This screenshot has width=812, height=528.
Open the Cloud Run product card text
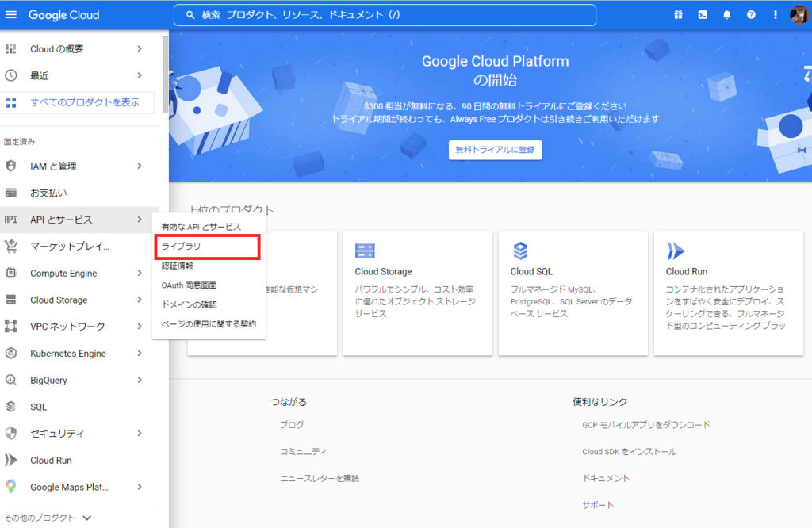(726, 308)
